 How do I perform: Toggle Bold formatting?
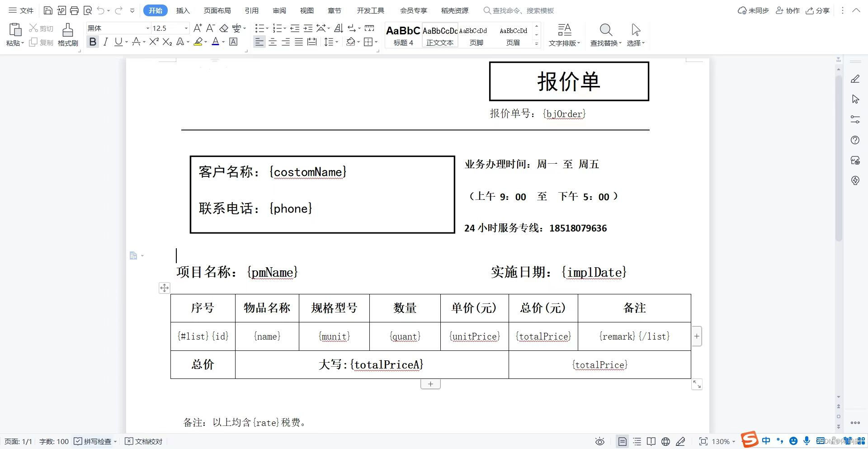[93, 42]
